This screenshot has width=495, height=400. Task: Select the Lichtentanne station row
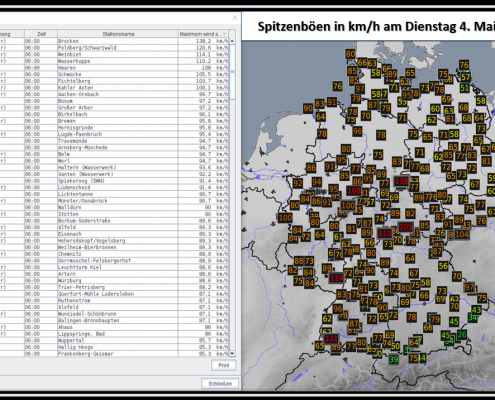(x=114, y=194)
